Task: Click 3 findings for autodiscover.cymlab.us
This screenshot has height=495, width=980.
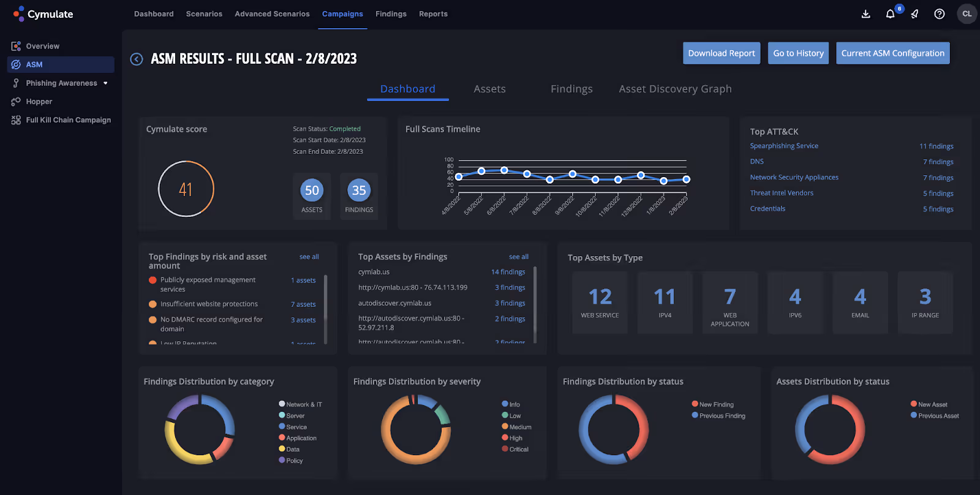Action: (x=510, y=303)
